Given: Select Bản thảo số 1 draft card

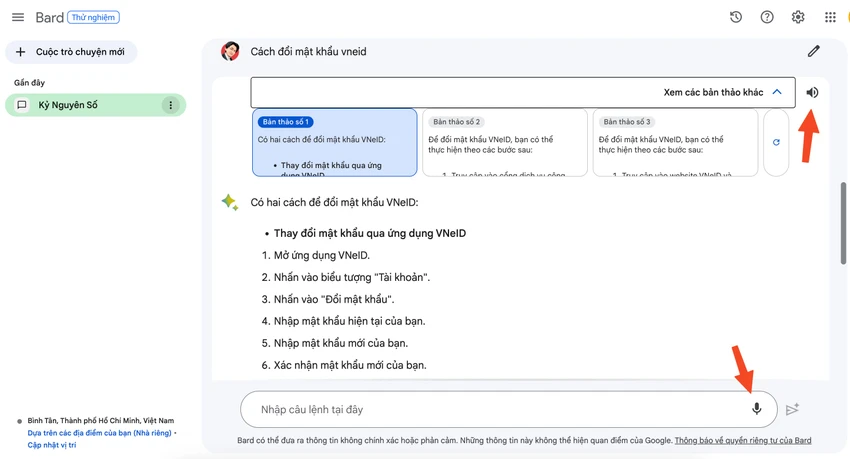Looking at the screenshot, I should tap(334, 143).
